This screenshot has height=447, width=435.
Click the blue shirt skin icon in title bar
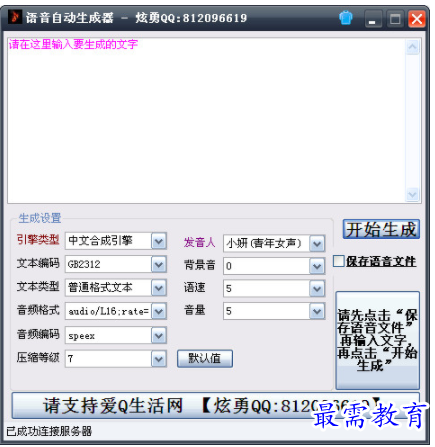[346, 18]
